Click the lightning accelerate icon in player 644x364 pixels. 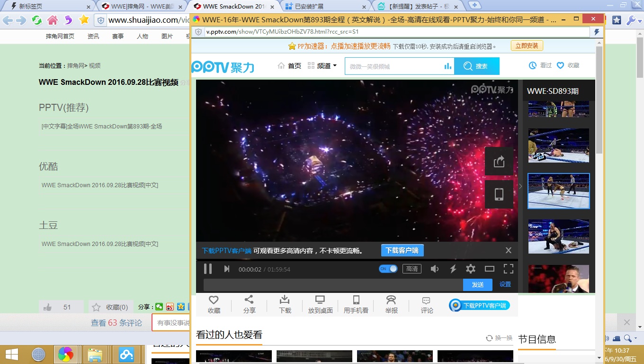point(453,269)
